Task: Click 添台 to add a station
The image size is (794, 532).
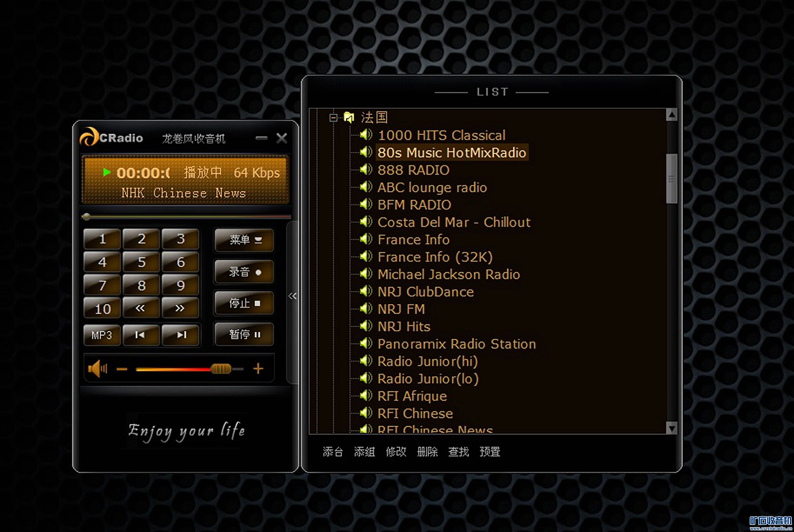Action: click(333, 452)
